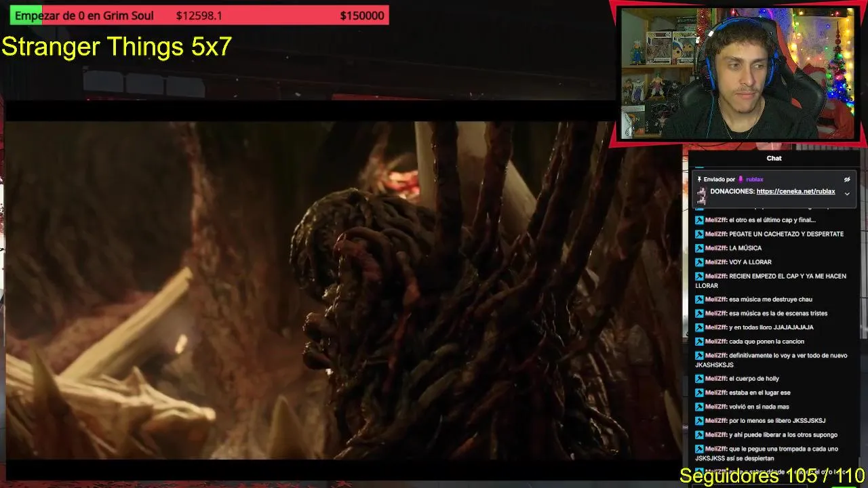Click the message 'volvió en si nada mas'

pos(759,407)
